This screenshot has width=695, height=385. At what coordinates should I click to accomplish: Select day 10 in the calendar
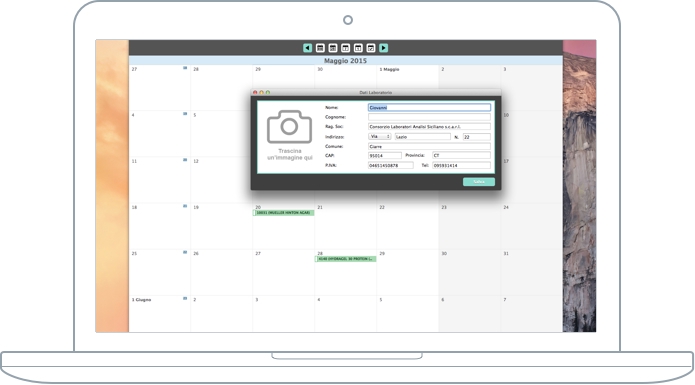click(532, 134)
